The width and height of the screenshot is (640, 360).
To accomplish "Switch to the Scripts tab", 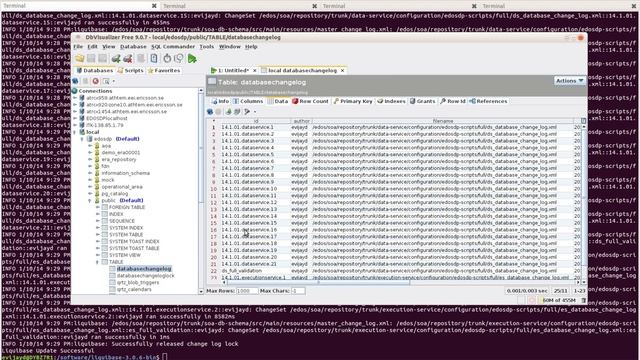I will coord(130,71).
